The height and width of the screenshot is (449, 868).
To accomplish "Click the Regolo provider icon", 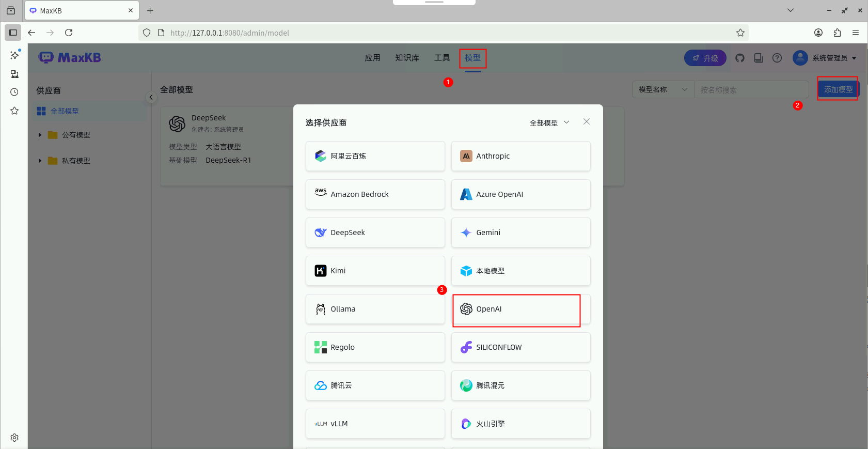I will (x=321, y=347).
